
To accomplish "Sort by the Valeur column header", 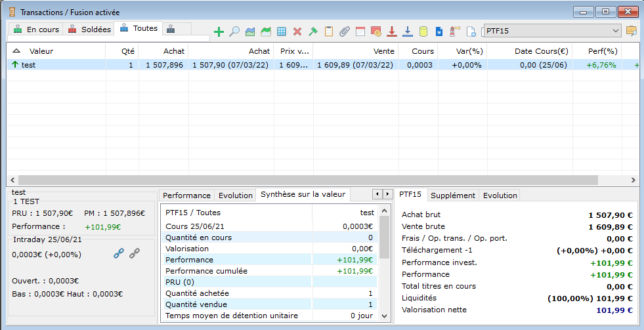I will click(x=56, y=51).
